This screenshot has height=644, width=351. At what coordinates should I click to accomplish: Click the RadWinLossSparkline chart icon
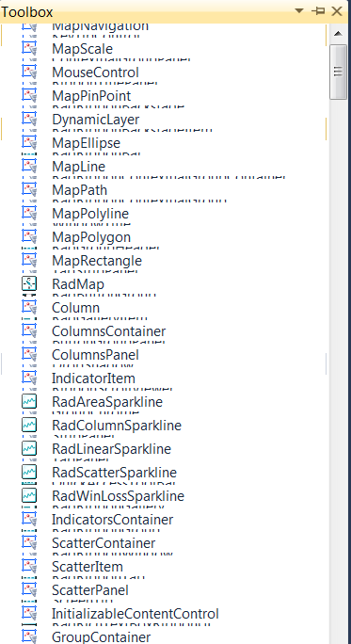pyautogui.click(x=29, y=495)
